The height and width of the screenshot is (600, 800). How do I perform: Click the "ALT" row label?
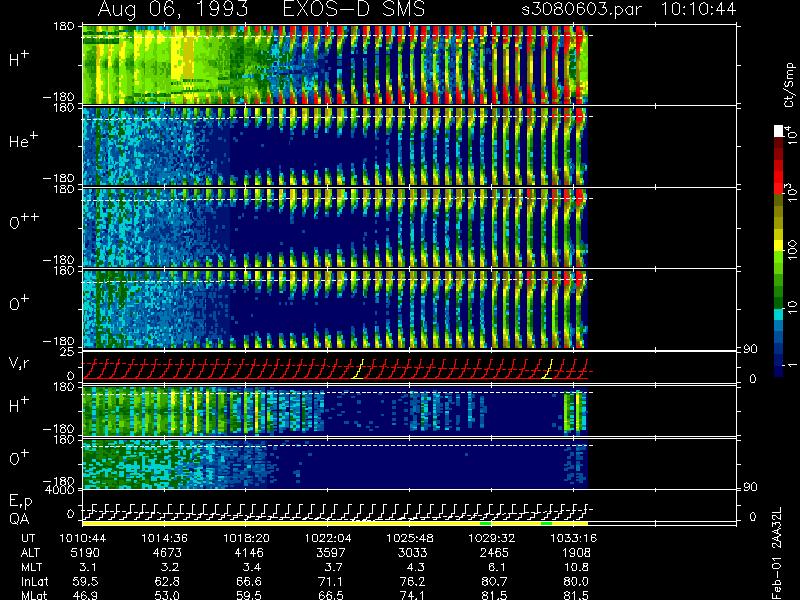[x=31, y=553]
